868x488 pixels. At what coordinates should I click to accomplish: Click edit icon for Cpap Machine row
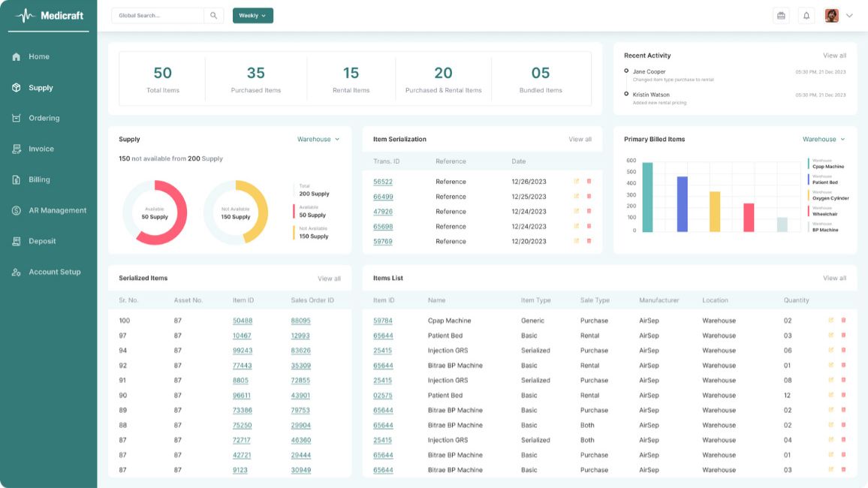pyautogui.click(x=831, y=321)
